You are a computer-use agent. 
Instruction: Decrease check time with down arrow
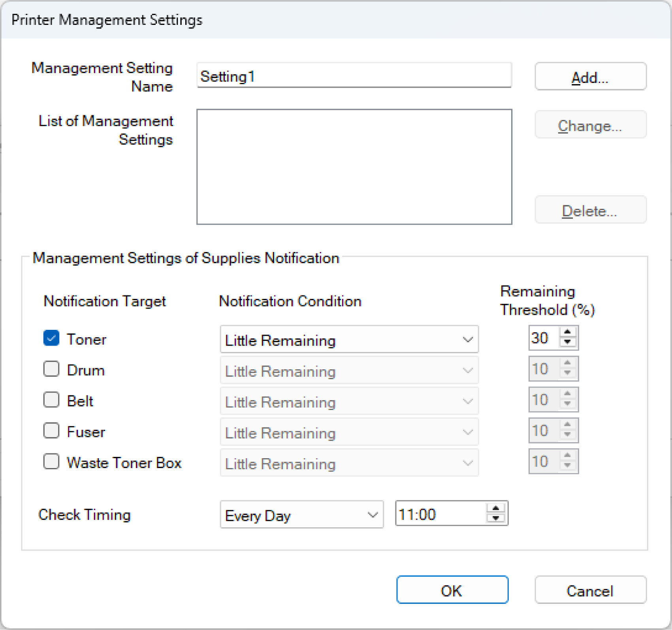click(x=496, y=519)
